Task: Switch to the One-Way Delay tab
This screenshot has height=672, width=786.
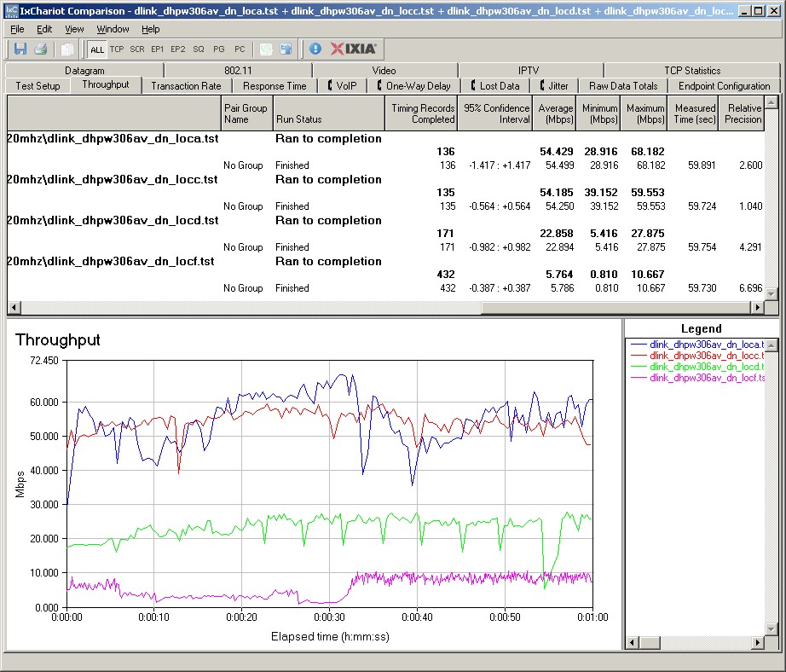Action: click(x=414, y=86)
